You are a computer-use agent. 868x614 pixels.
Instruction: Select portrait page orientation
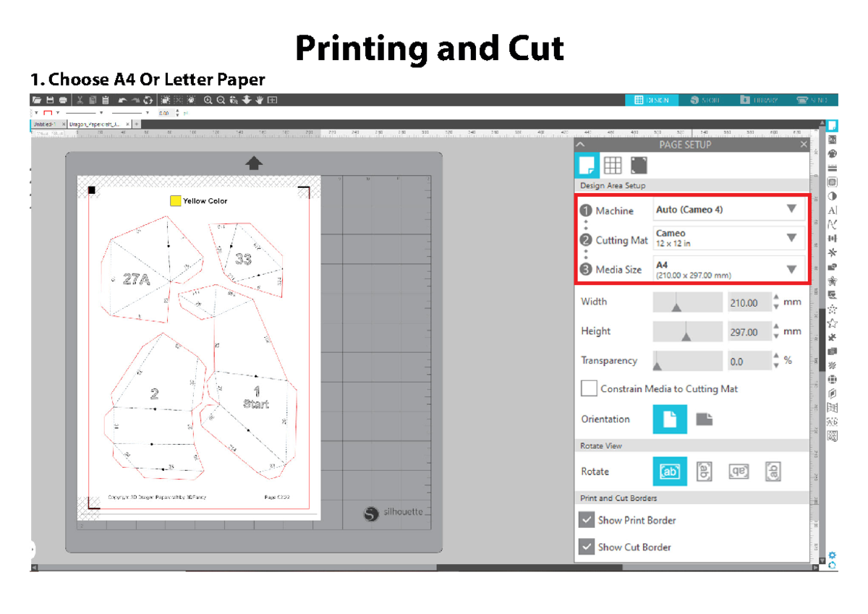[670, 419]
